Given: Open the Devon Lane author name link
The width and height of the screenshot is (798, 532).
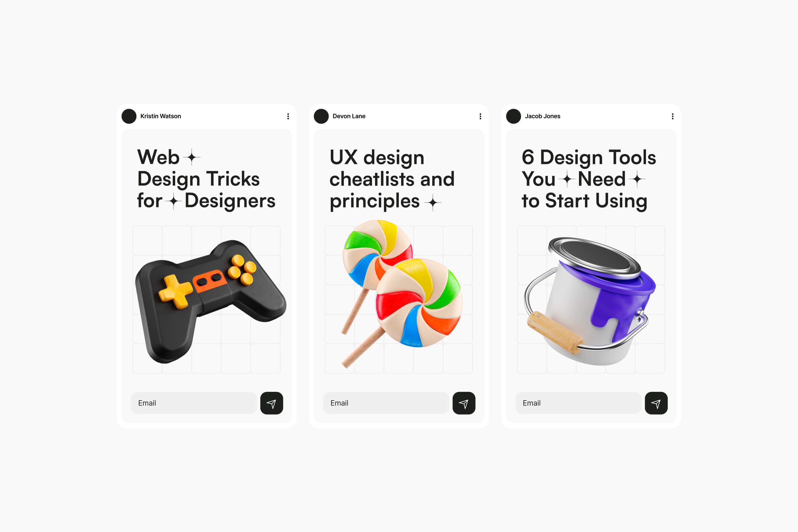Looking at the screenshot, I should point(349,116).
